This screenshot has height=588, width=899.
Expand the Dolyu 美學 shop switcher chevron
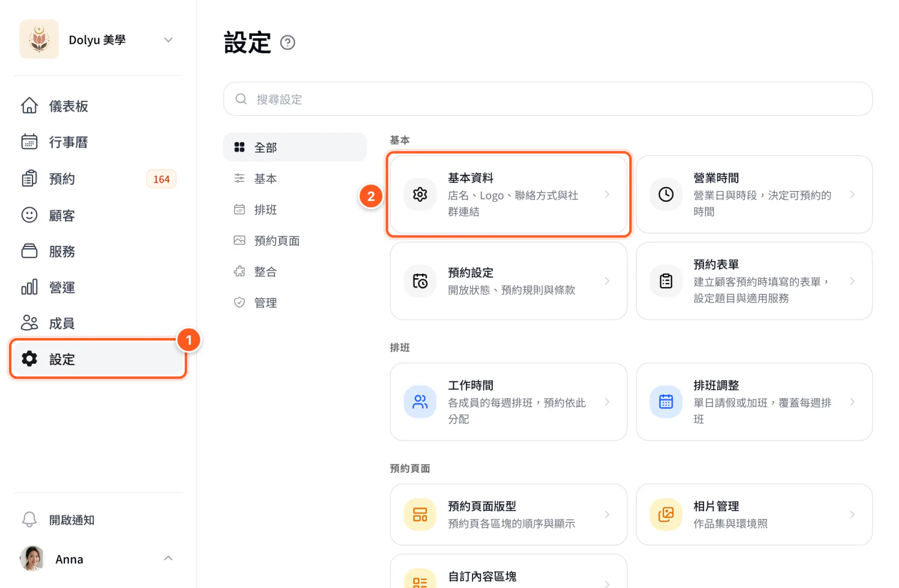pos(168,40)
